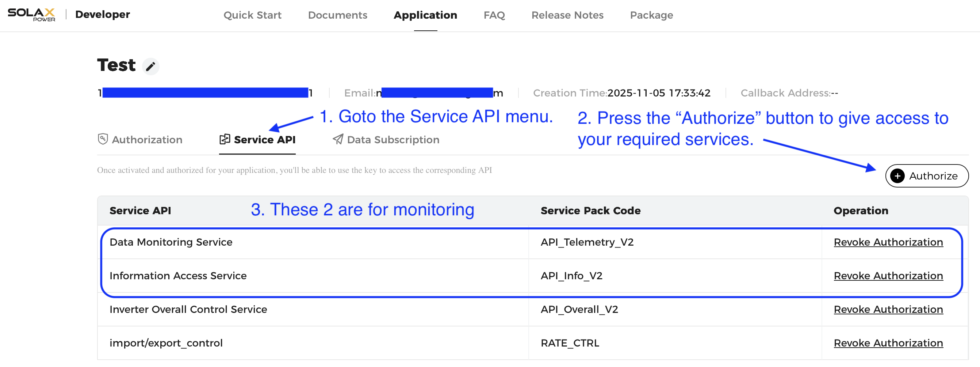980x367 pixels.
Task: Revoke Authorization for Inverter Overall Control Service
Action: click(x=888, y=309)
